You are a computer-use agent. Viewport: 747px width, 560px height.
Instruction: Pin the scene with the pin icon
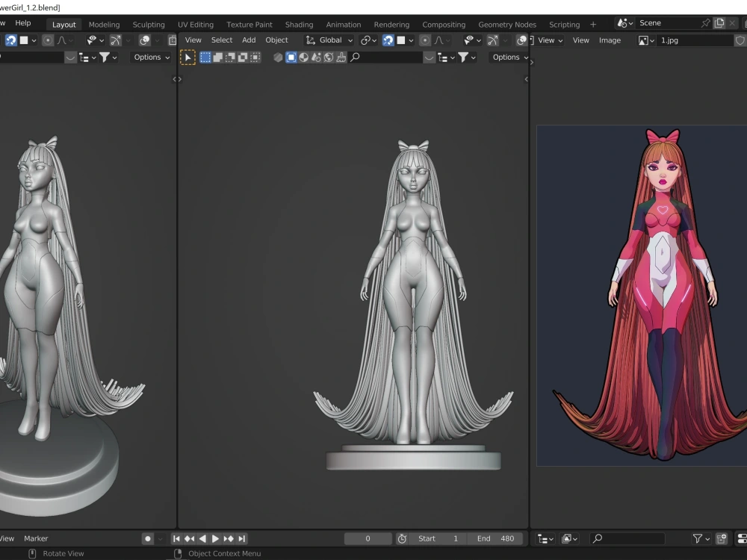[x=706, y=23]
